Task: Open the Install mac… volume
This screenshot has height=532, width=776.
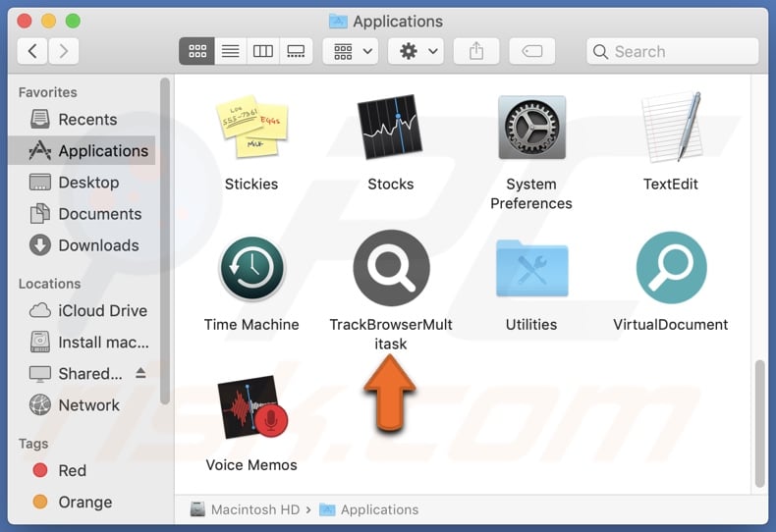Action: pos(83,343)
